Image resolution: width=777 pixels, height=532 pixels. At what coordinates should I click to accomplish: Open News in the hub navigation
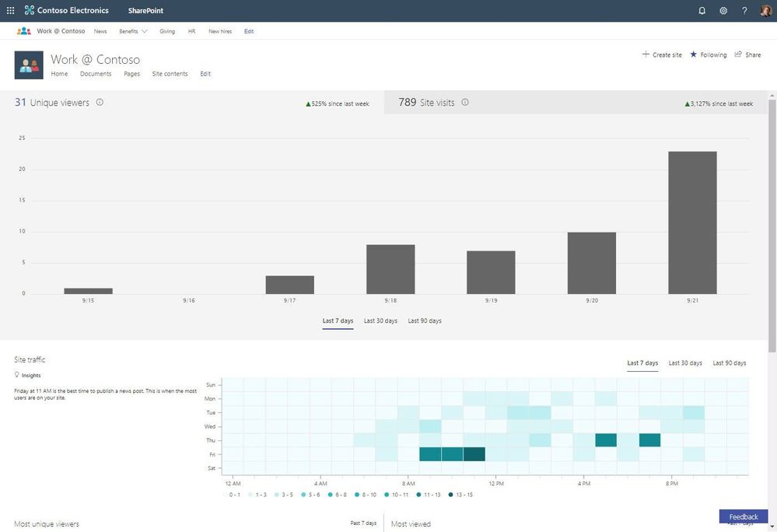point(100,31)
